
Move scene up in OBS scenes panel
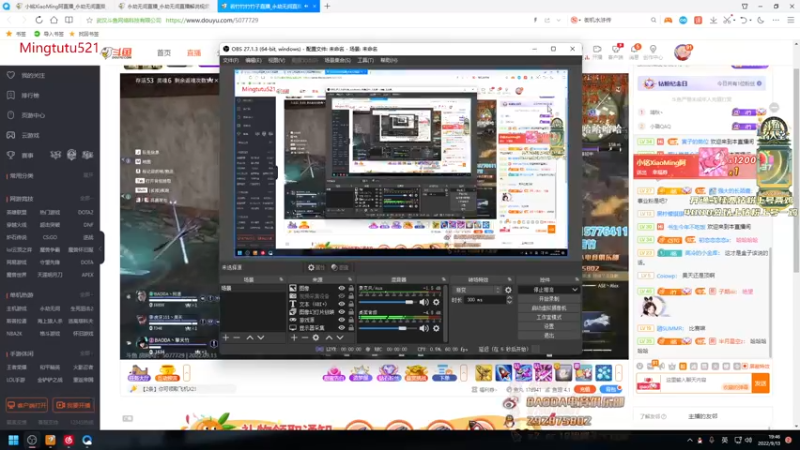point(249,338)
